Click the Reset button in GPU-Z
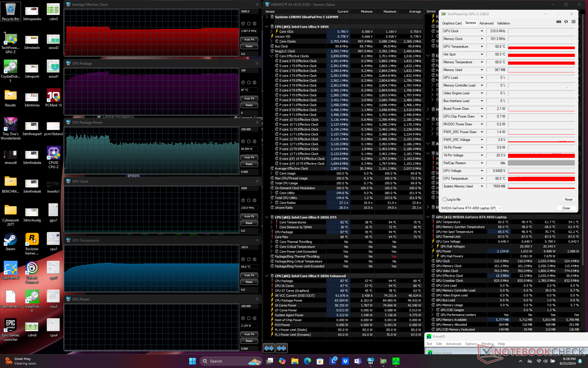 point(568,199)
